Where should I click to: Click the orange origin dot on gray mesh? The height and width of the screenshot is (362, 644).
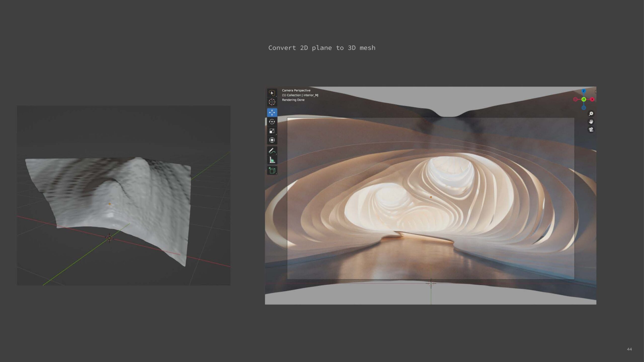109,204
